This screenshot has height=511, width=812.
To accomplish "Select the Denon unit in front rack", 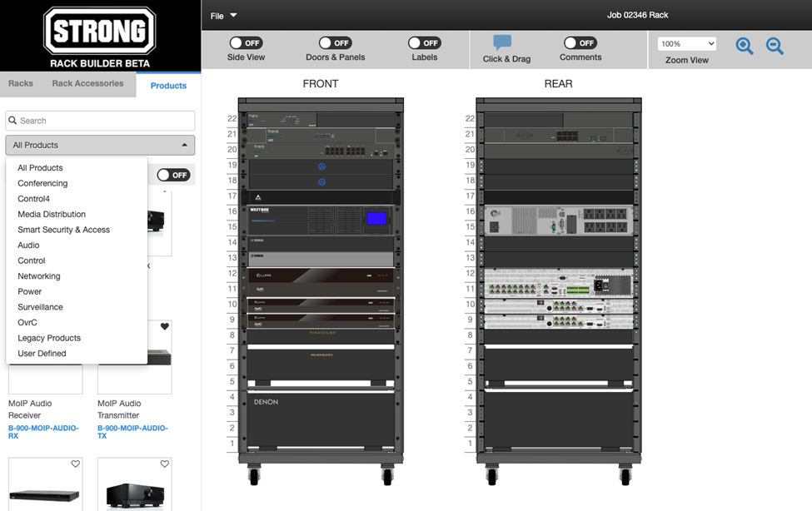I will click(321, 421).
